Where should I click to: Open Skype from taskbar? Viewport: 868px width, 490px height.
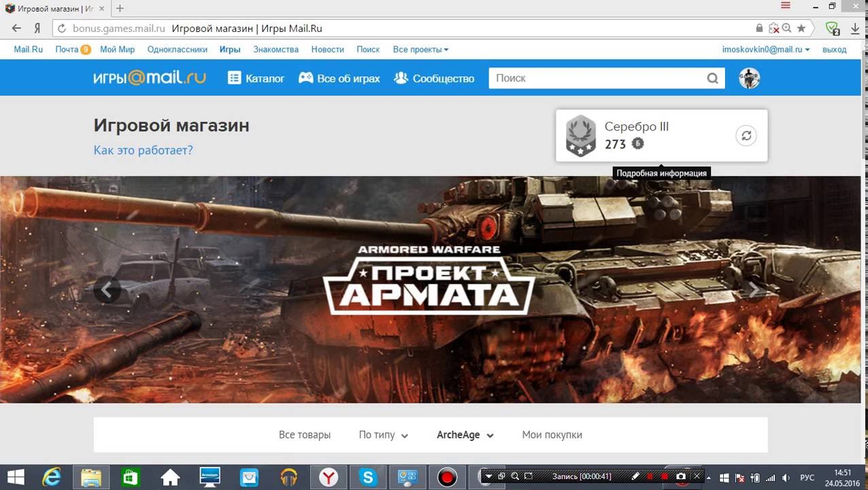click(368, 477)
